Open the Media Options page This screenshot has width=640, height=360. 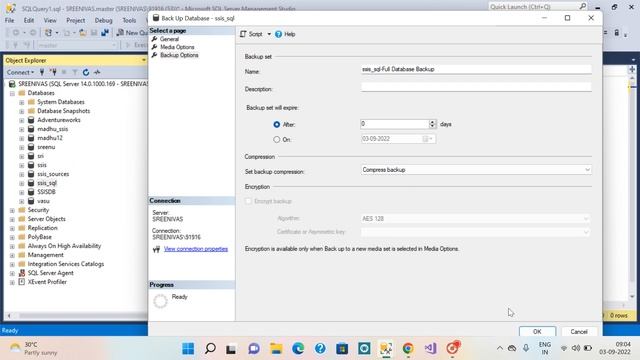tap(177, 47)
